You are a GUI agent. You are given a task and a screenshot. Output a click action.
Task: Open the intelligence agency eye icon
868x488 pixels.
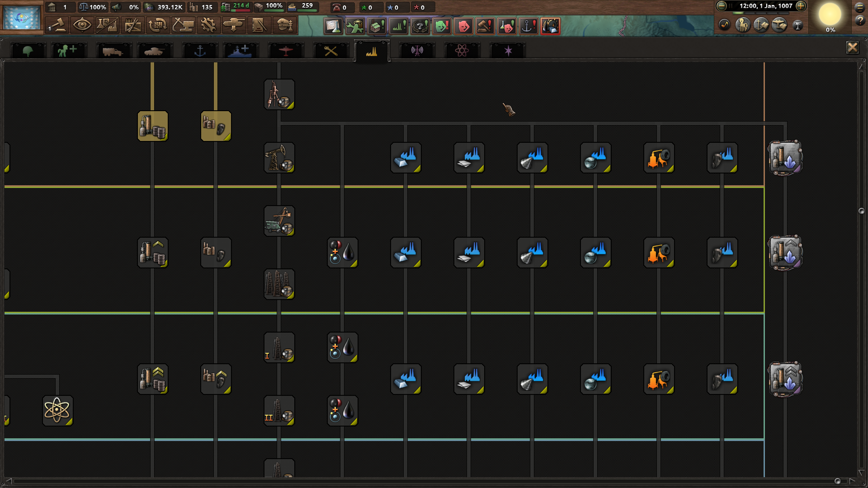(x=82, y=25)
